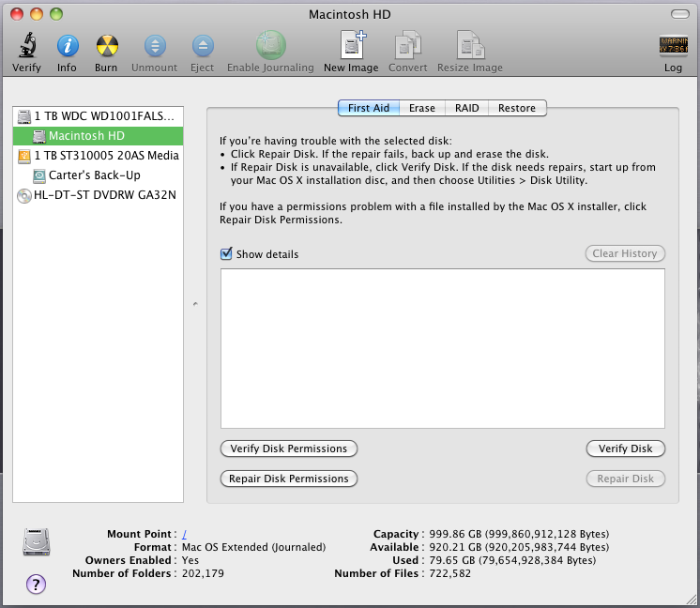Click the Number of Files value 722,582
This screenshot has height=608, width=700.
click(x=450, y=573)
